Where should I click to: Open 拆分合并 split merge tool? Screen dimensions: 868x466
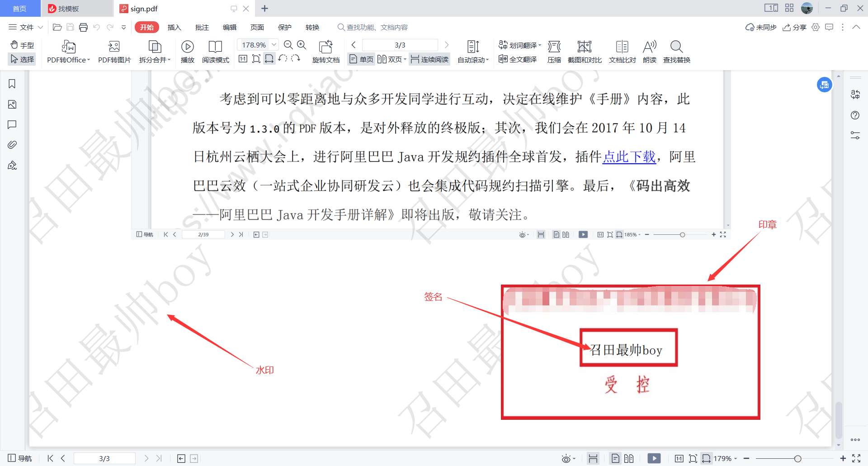point(155,52)
